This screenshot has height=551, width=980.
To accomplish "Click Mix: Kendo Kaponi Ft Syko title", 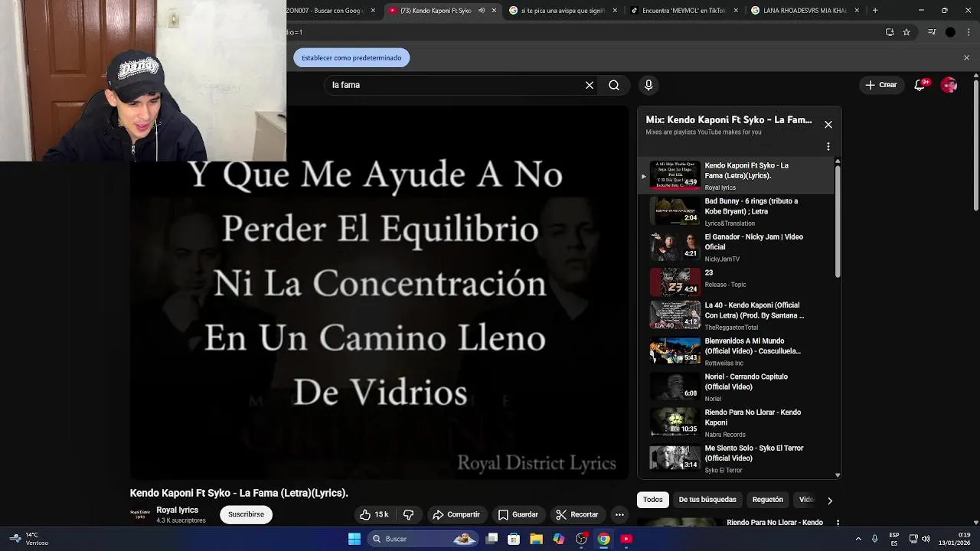I will (729, 120).
